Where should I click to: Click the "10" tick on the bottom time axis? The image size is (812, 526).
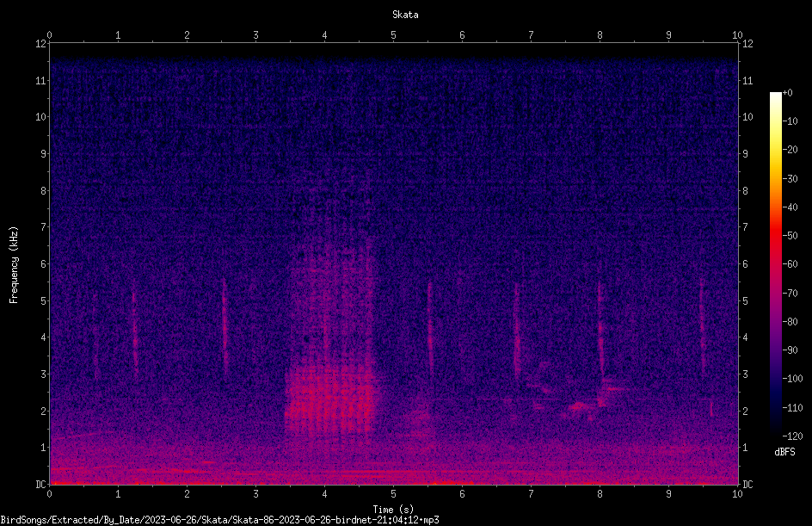[737, 494]
